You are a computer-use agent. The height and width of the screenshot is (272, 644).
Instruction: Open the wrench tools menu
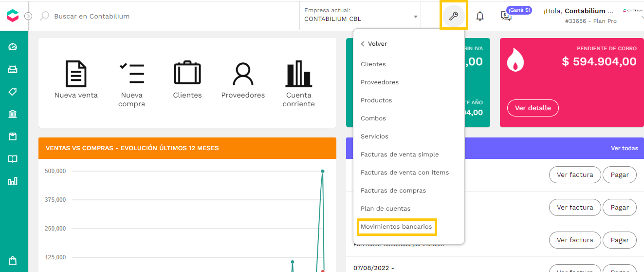click(454, 16)
